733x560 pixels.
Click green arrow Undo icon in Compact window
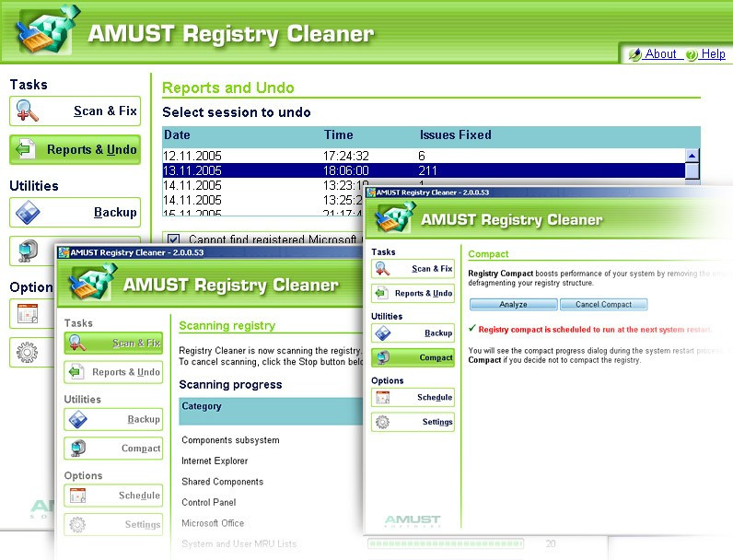382,294
